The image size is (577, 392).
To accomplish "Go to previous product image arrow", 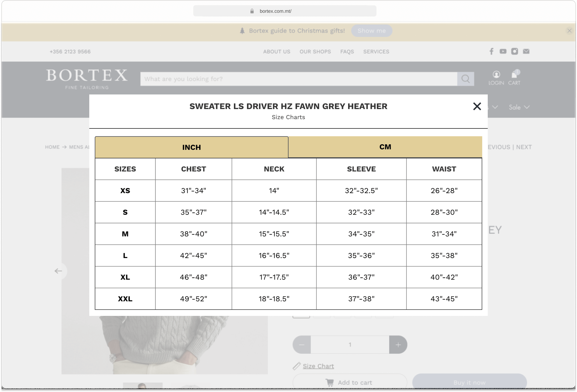I will (x=59, y=271).
